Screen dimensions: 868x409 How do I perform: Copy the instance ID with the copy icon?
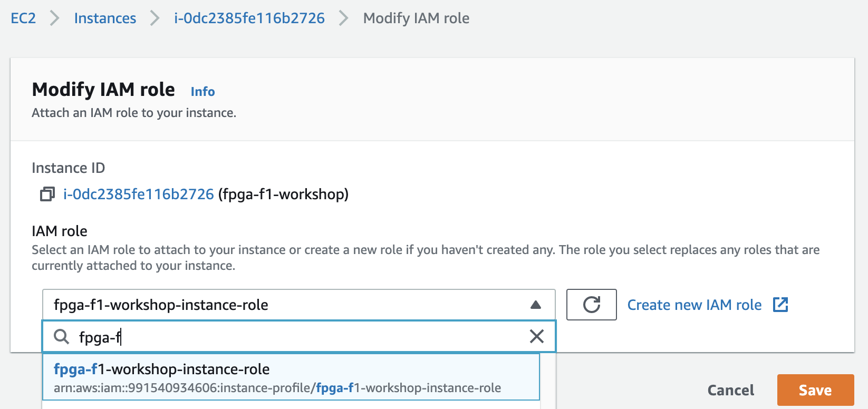click(47, 194)
